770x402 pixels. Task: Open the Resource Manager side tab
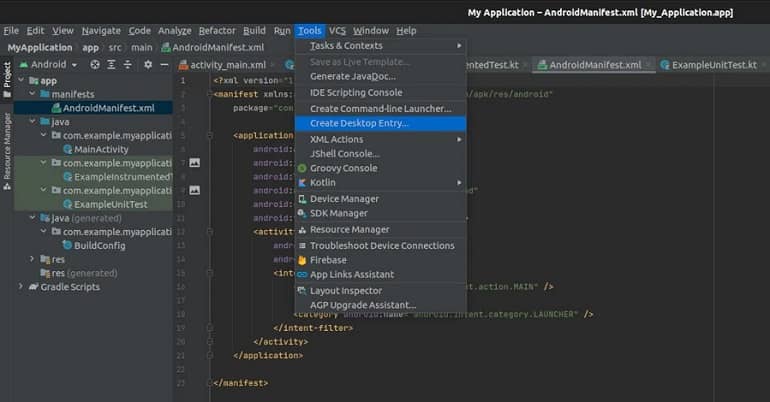[7, 151]
